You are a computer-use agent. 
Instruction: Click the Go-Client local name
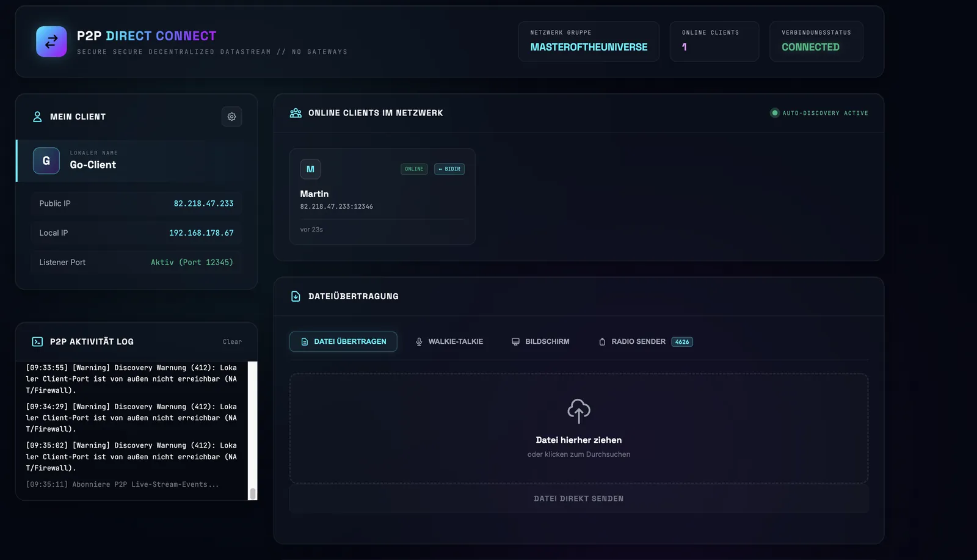[93, 165]
